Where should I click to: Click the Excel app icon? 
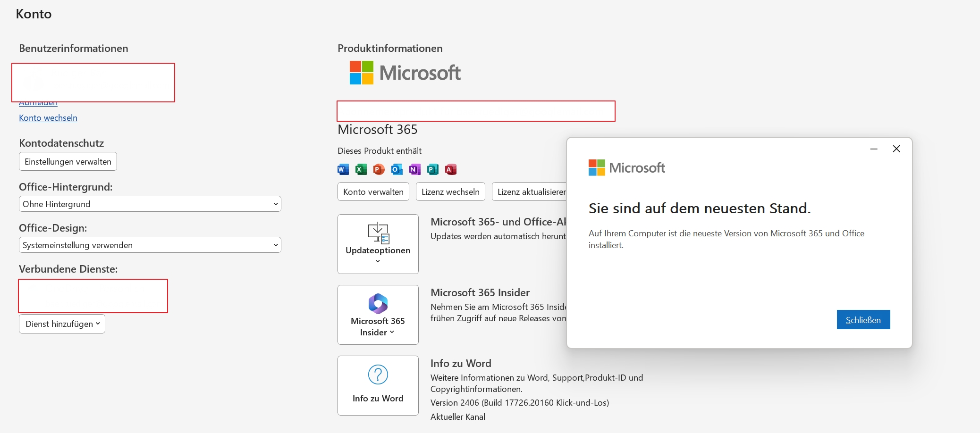click(361, 169)
